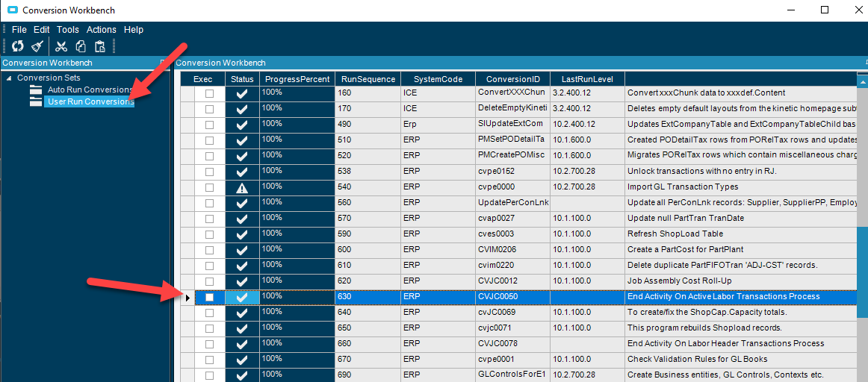Click the Auto Run Conversions folder icon

[x=36, y=90]
